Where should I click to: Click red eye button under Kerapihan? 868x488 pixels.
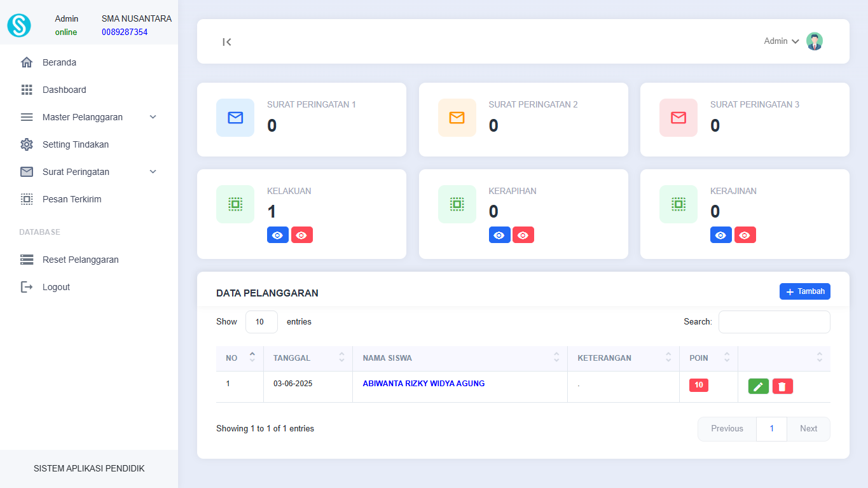tap(523, 235)
